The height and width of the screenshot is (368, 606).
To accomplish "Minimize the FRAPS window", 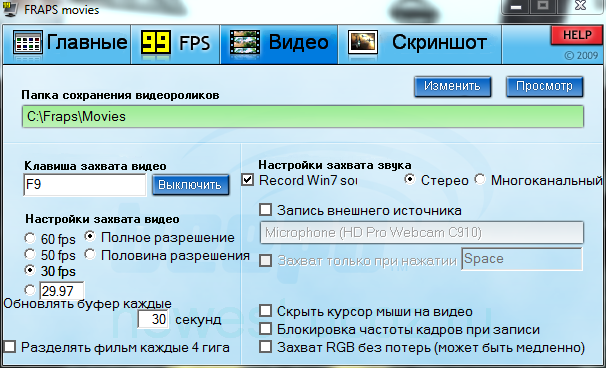I will [517, 7].
